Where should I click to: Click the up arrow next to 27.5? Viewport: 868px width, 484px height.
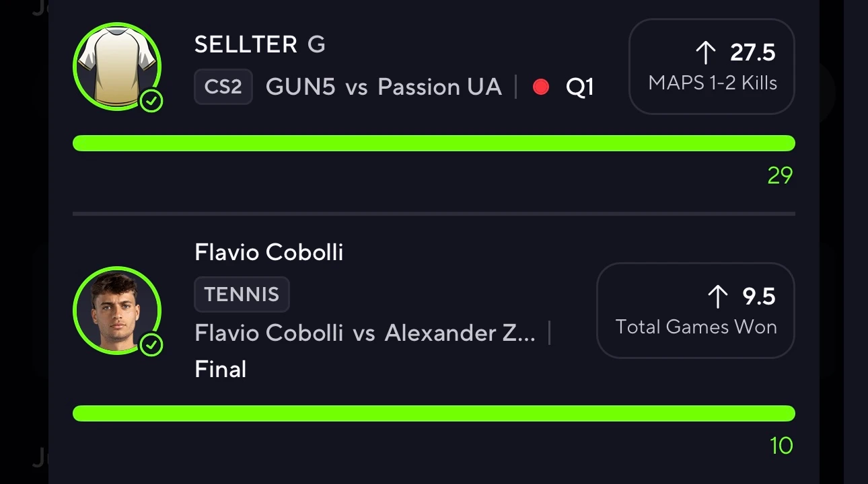tap(706, 52)
